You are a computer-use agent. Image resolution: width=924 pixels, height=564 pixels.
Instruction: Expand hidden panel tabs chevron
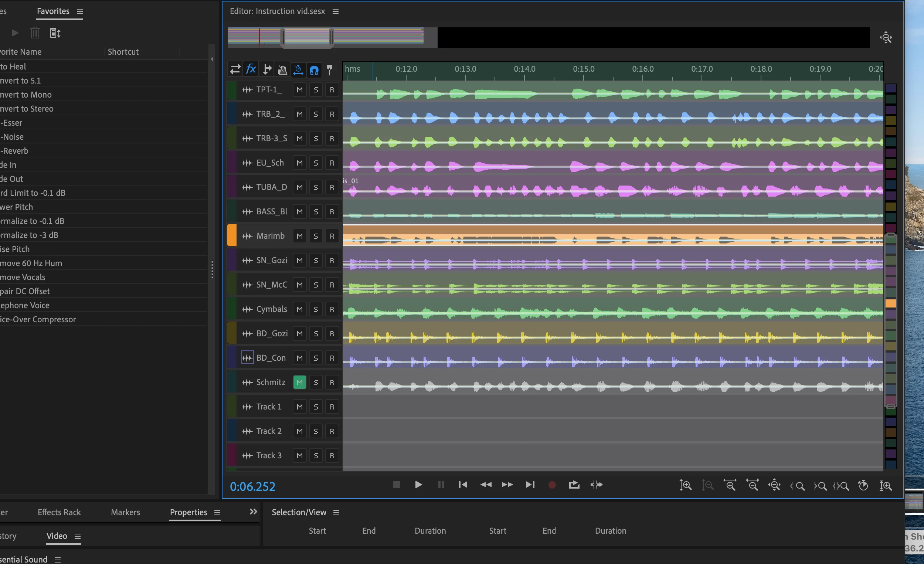coord(254,512)
